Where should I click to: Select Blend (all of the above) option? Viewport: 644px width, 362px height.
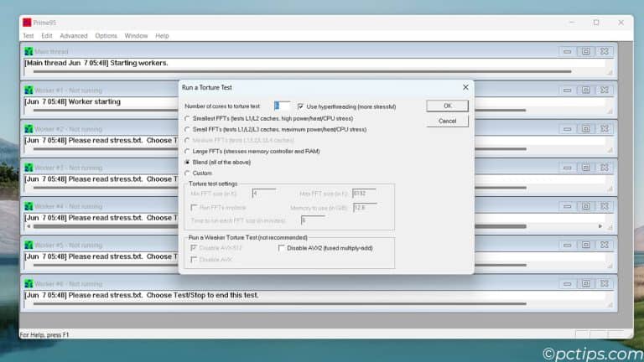[x=187, y=163]
